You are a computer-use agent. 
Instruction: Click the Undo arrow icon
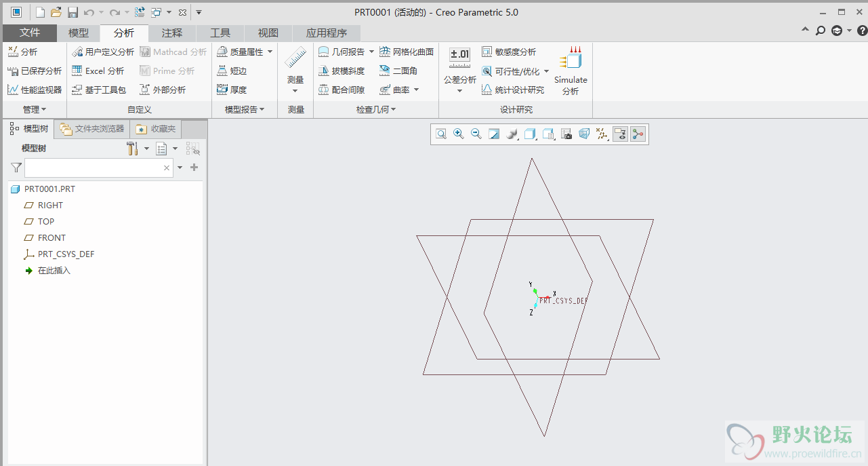(89, 12)
